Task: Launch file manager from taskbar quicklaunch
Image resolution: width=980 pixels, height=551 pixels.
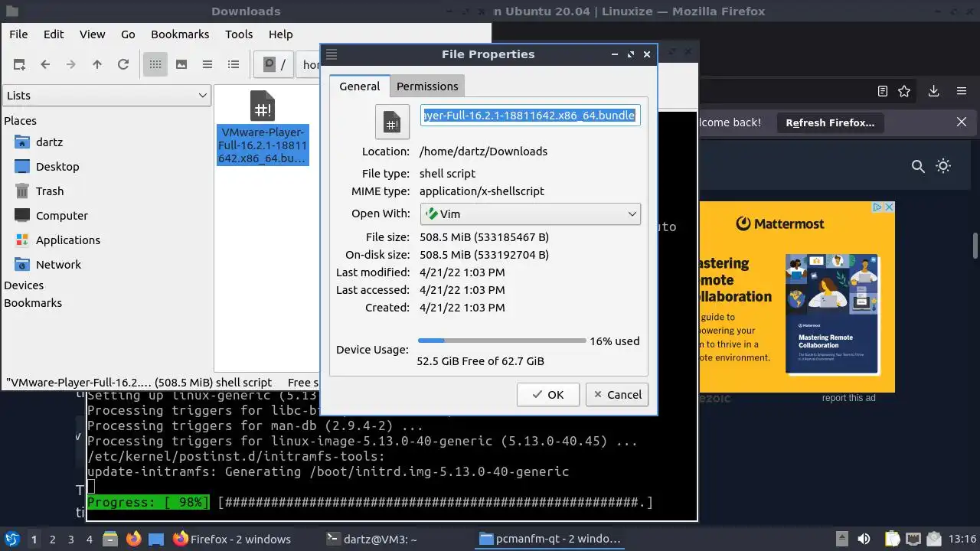Action: click(109, 539)
